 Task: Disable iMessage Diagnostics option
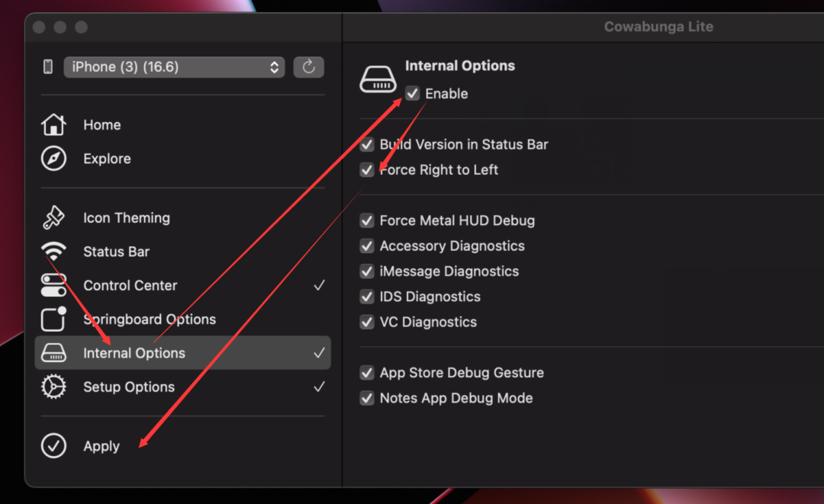(367, 271)
